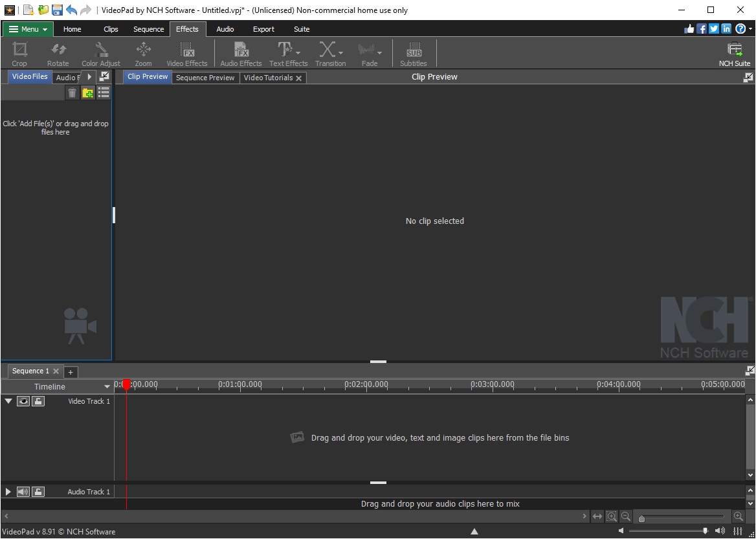Select the Crop effect tool
This screenshot has width=756, height=539.
(19, 54)
